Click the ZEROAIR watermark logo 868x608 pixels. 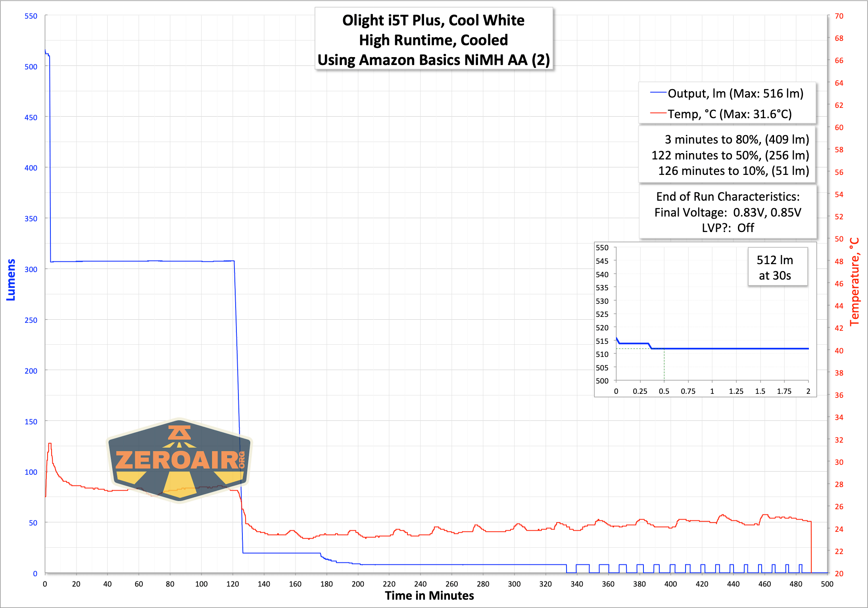tap(179, 460)
